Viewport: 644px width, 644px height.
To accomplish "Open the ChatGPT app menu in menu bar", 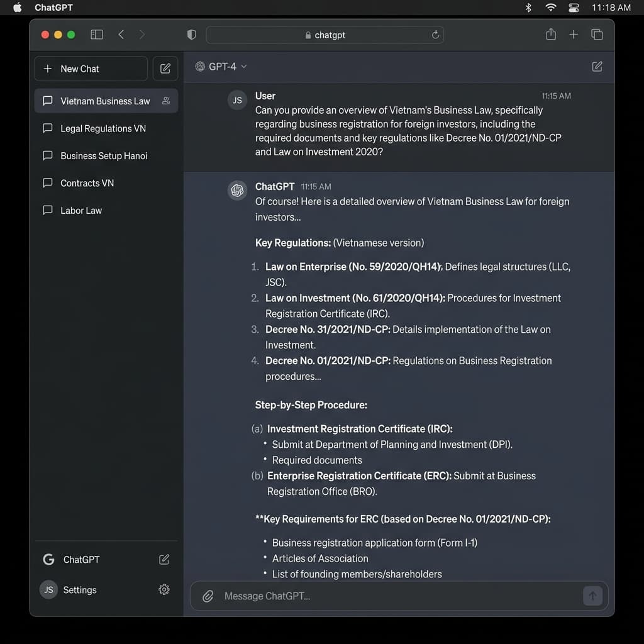I will point(53,8).
